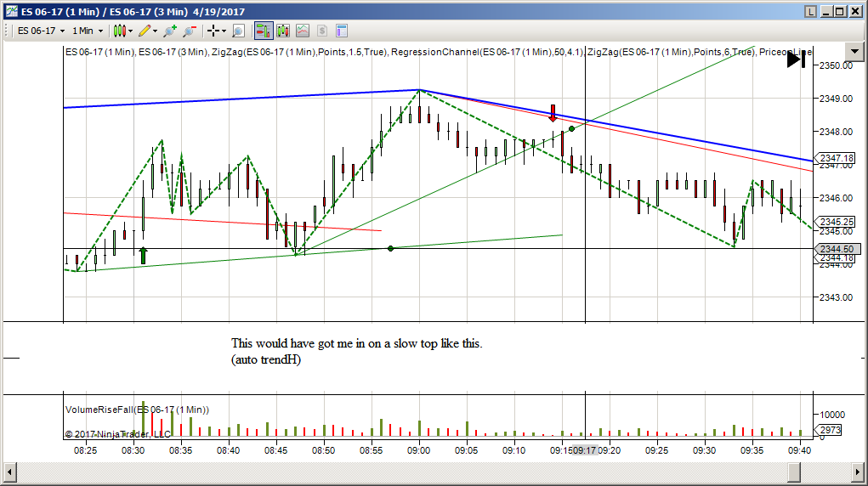Click the RegressionChannel indicator label
868x486 pixels.
(488, 52)
